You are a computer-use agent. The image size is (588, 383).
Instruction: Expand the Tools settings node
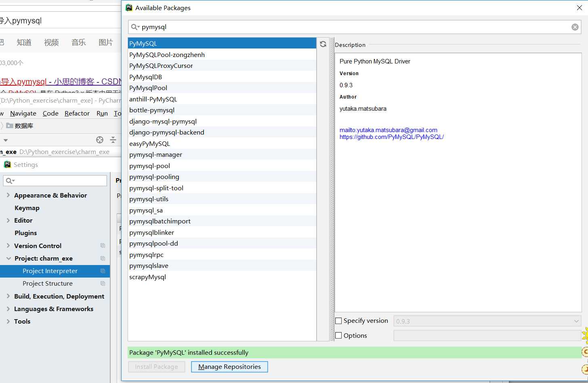tap(8, 321)
